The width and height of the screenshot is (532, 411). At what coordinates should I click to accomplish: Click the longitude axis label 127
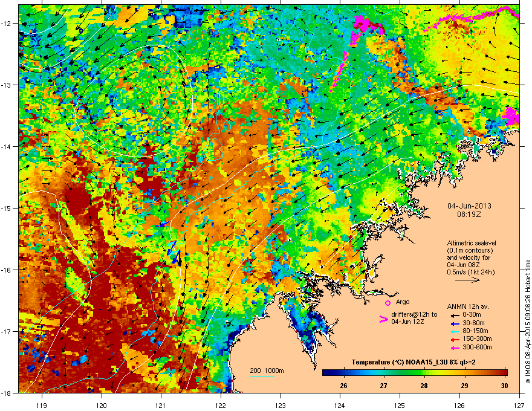(x=519, y=405)
